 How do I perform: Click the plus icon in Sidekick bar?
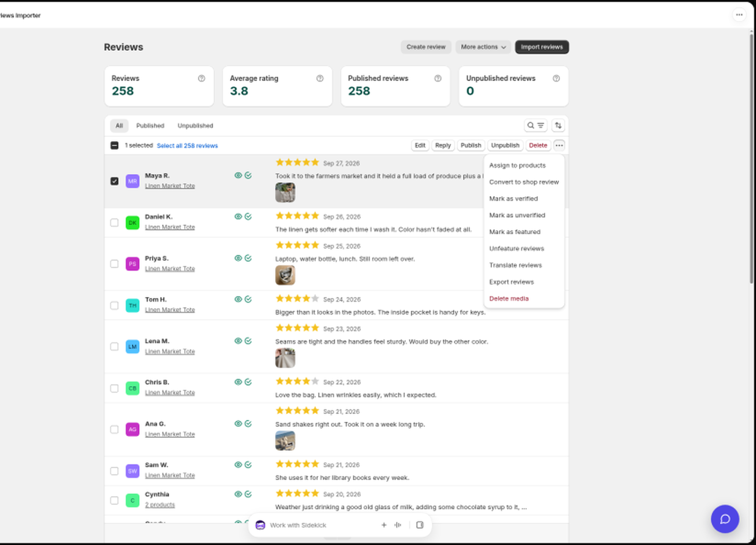click(384, 525)
